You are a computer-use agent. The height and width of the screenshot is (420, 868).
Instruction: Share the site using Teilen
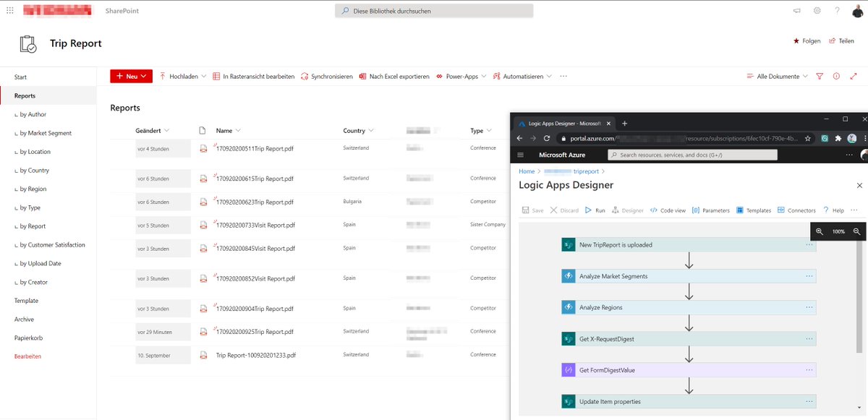point(841,41)
